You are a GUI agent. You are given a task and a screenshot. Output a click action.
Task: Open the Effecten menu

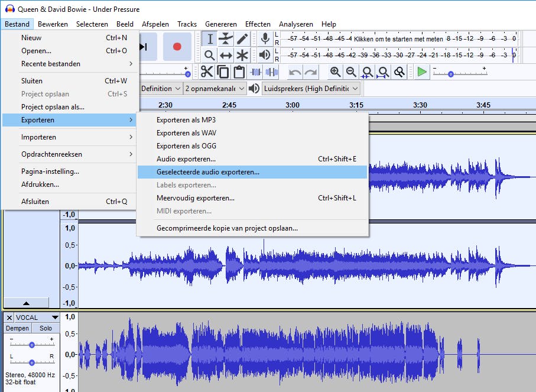tap(258, 24)
